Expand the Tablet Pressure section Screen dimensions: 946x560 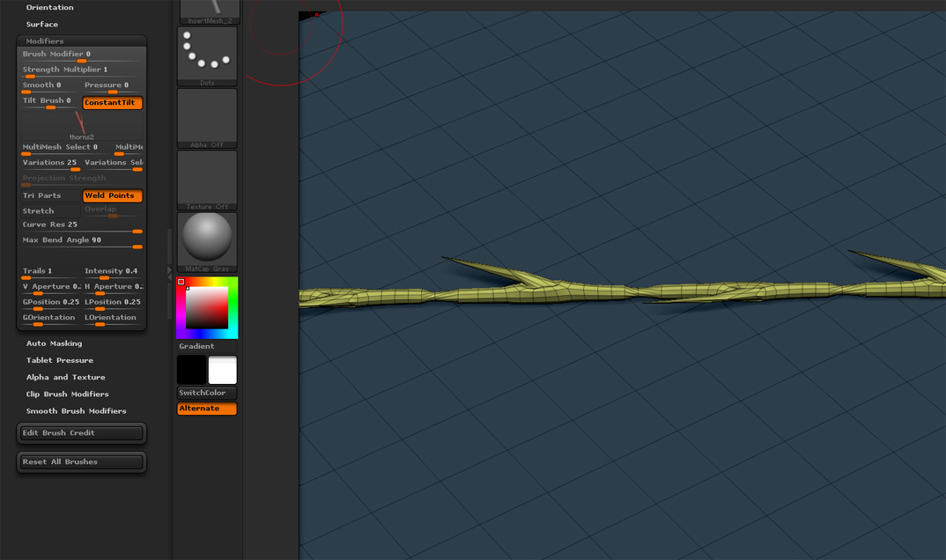(60, 360)
